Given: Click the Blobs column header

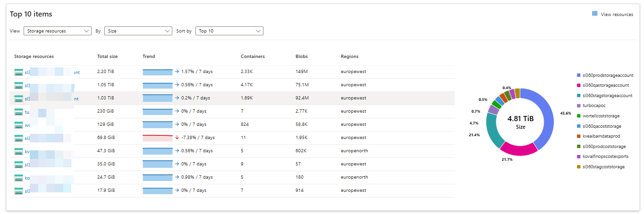Looking at the screenshot, I should (302, 57).
